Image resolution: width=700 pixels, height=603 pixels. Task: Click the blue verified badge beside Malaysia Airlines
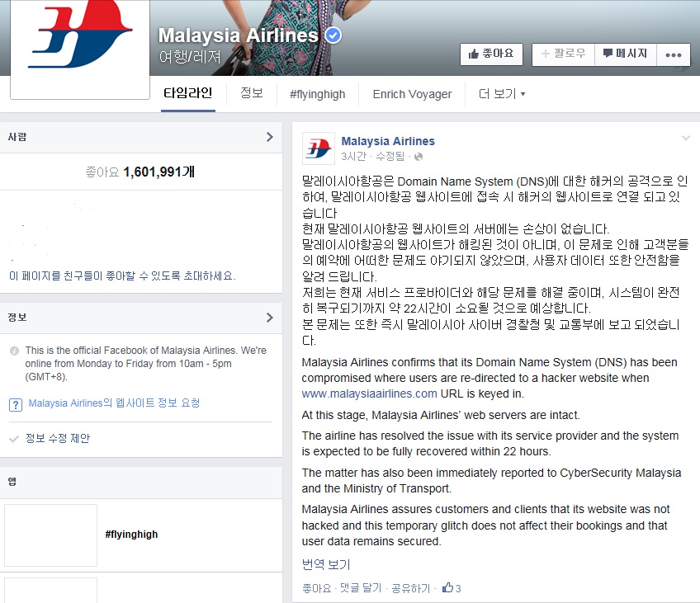[333, 35]
